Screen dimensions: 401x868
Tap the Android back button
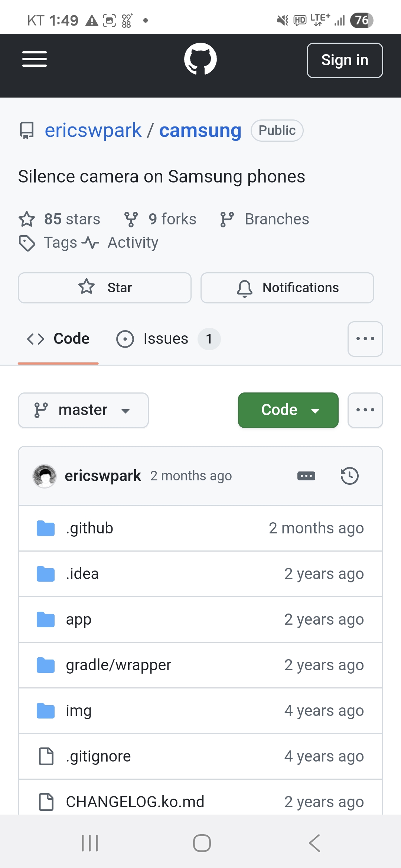(314, 843)
